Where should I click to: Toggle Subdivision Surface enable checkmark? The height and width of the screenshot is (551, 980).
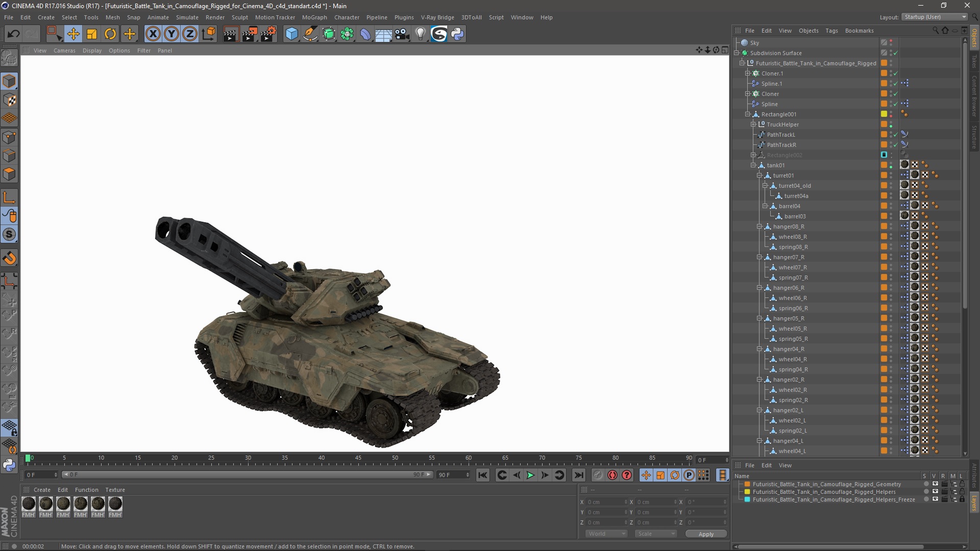click(895, 53)
